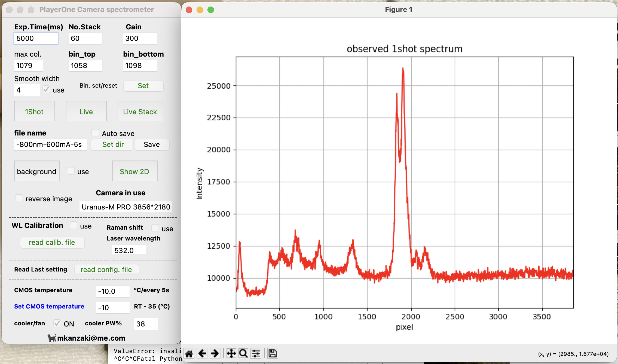Enable the Raman shift use checkbox
The height and width of the screenshot is (364, 618).
tap(155, 228)
